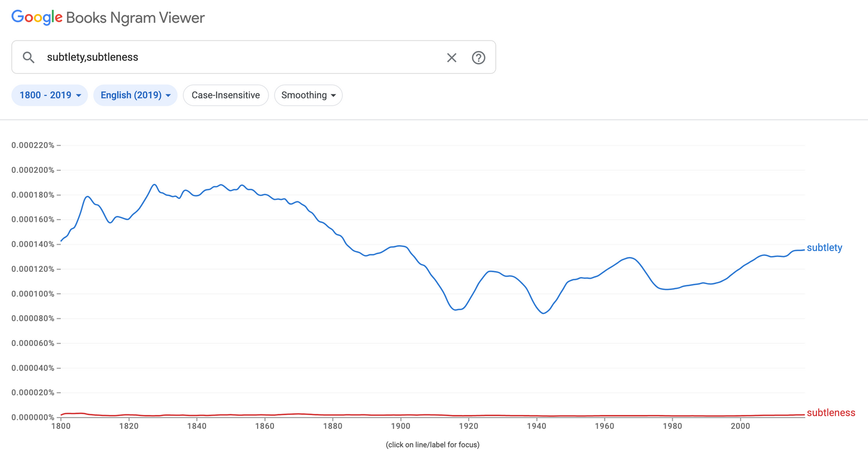Image resolution: width=868 pixels, height=461 pixels.
Task: Open the 1800 - 2019 date range dropdown
Action: (49, 95)
